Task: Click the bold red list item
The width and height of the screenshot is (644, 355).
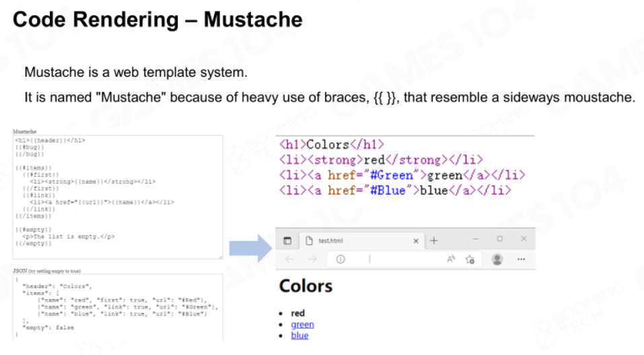Action: pyautogui.click(x=297, y=313)
